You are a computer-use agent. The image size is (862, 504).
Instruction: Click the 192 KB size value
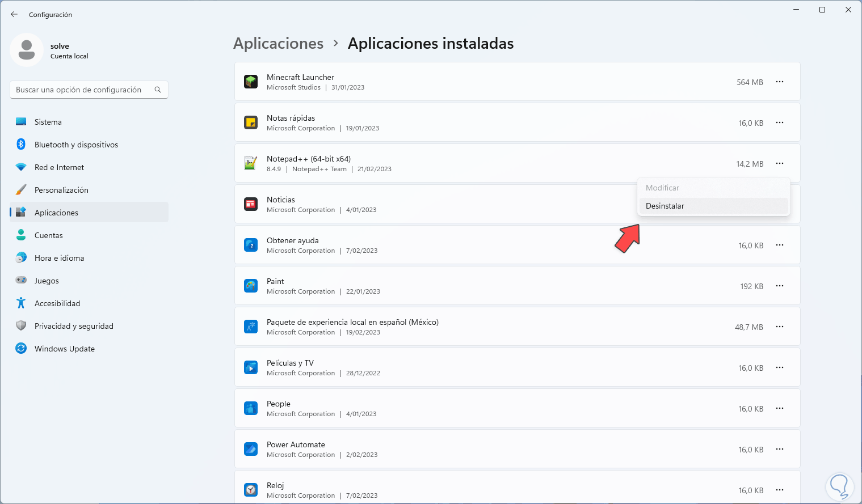pos(752,286)
